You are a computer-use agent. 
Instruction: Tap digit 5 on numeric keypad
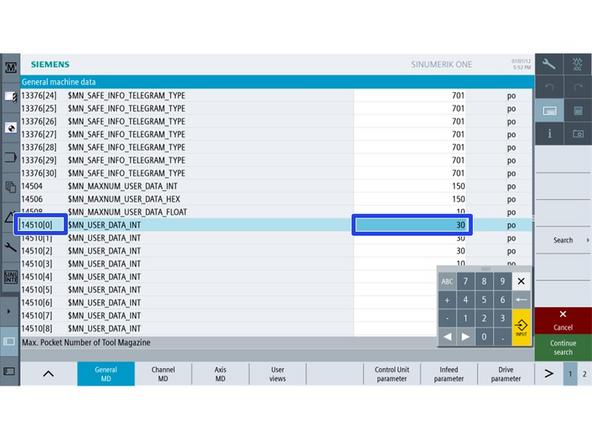click(x=484, y=300)
